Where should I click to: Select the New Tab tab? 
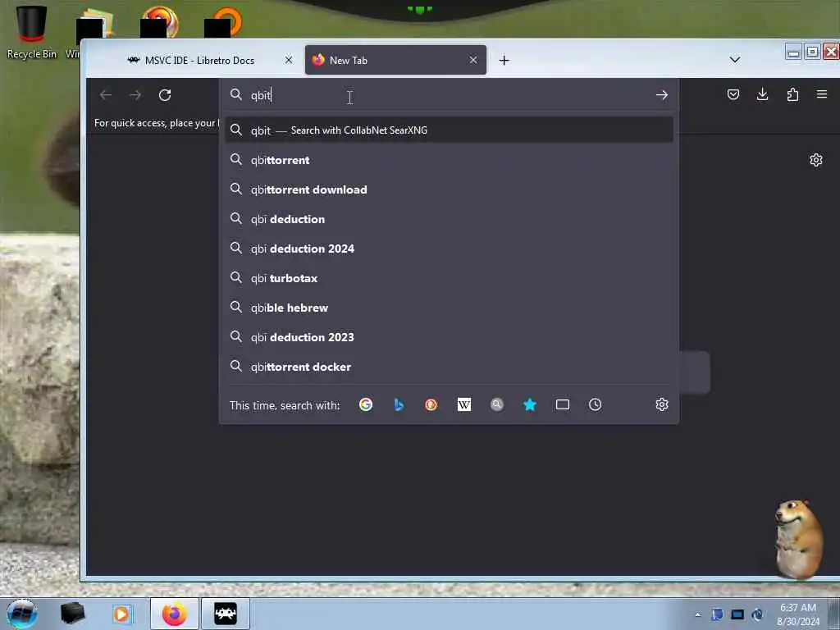pyautogui.click(x=396, y=60)
